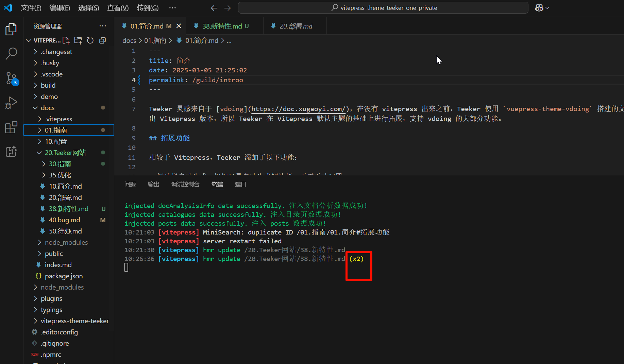Switch to the 38.新特性.md editor tab
This screenshot has height=364, width=624.
[224, 26]
